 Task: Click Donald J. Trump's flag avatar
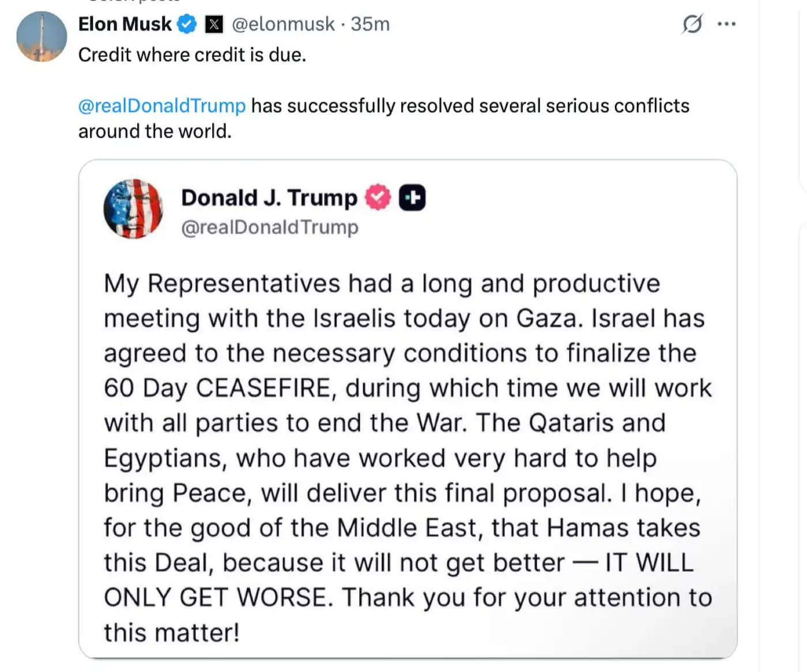133,209
